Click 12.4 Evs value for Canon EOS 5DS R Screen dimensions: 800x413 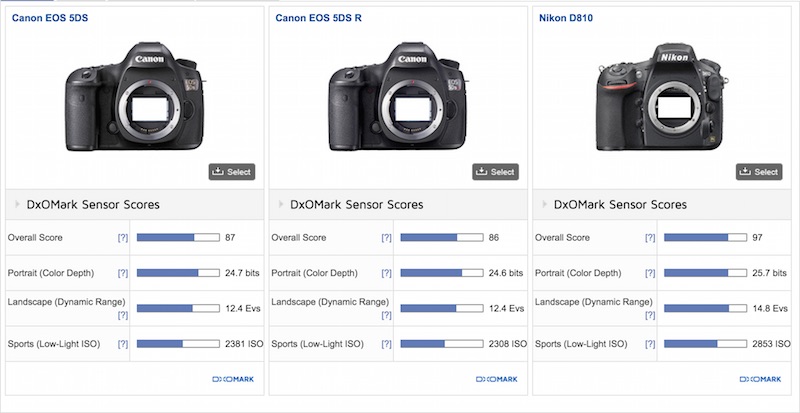click(507, 308)
